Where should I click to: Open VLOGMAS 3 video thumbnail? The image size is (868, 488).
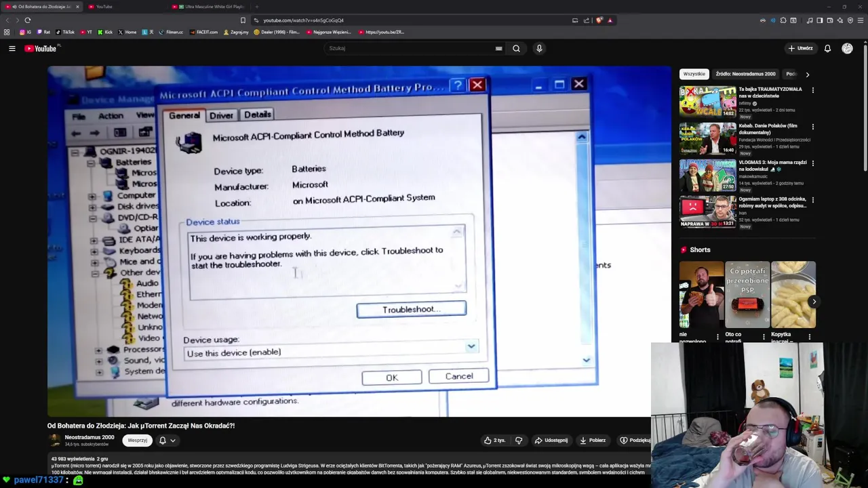click(708, 175)
